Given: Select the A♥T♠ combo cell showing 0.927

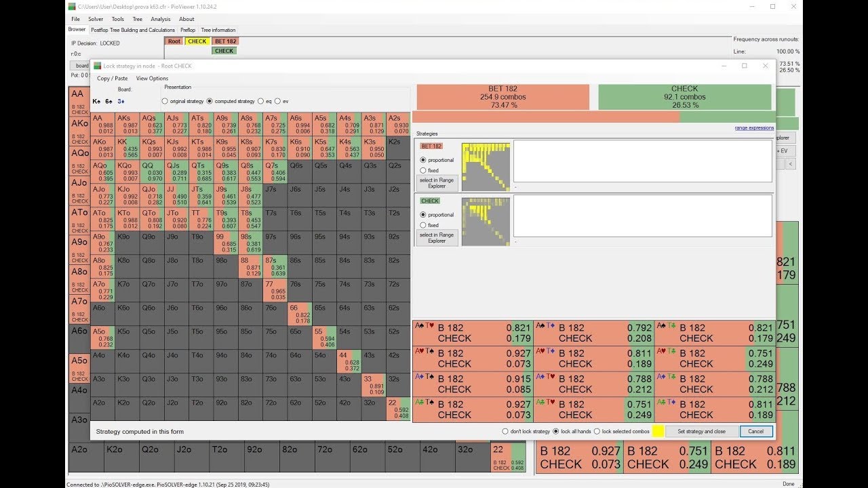Looking at the screenshot, I should coord(473,358).
